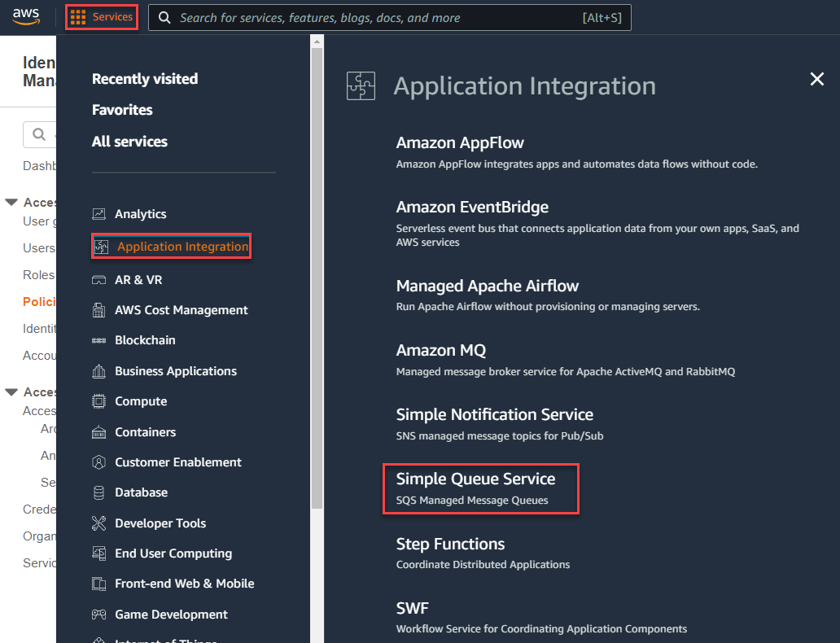Screen dimensions: 840x643
Task: Click the Developer Tools wrench icon
Action: coord(99,523)
